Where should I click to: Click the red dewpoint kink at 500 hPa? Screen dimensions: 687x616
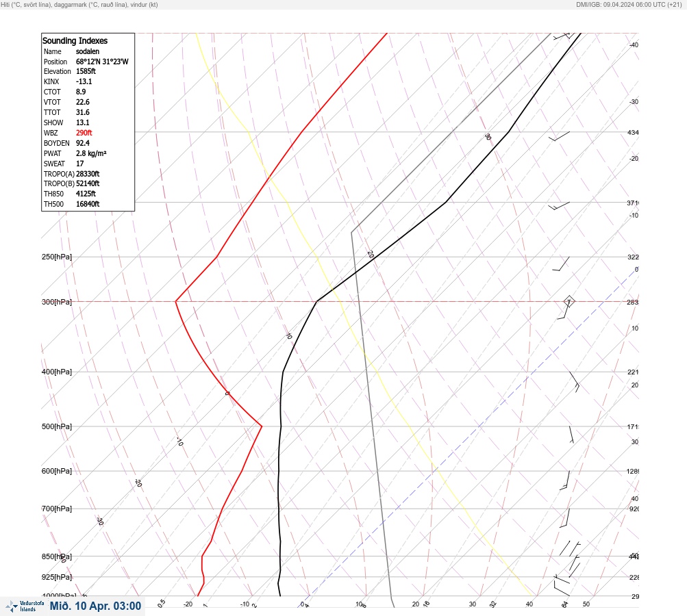[262, 426]
